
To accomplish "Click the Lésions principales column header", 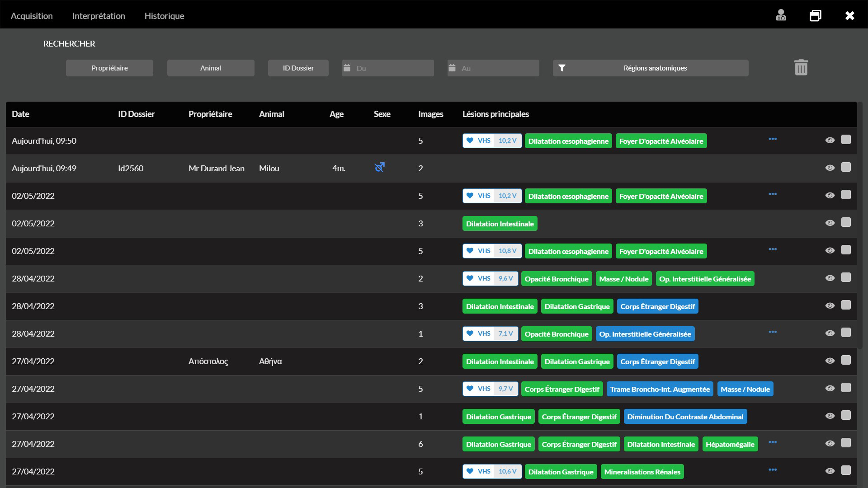I will tap(495, 114).
